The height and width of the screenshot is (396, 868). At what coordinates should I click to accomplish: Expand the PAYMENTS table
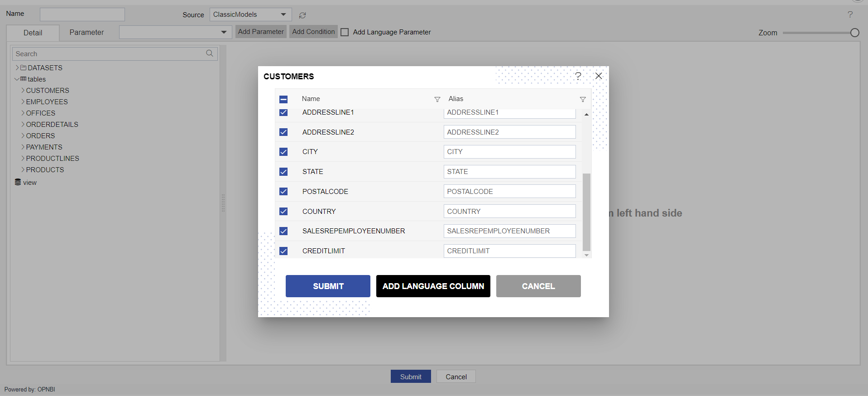(x=23, y=147)
